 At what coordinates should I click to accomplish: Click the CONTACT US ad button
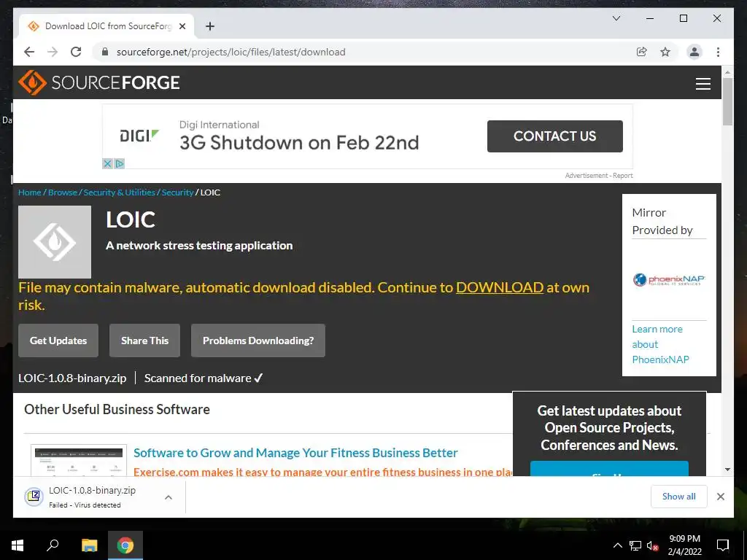(x=554, y=136)
